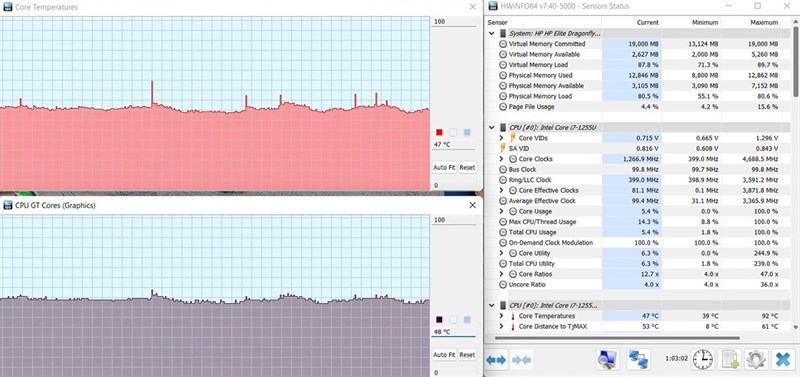Viewport: 800px width, 377px height.
Task: Expand the Core Usage row
Action: 502,211
